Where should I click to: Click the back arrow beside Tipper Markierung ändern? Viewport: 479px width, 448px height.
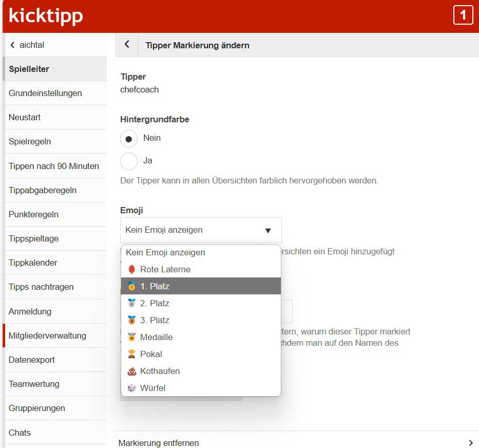127,45
